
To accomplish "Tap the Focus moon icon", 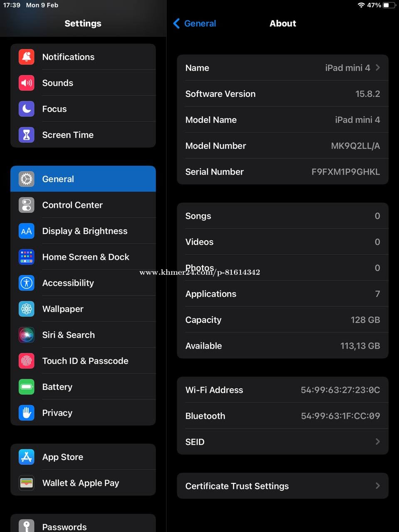I will coord(27,109).
